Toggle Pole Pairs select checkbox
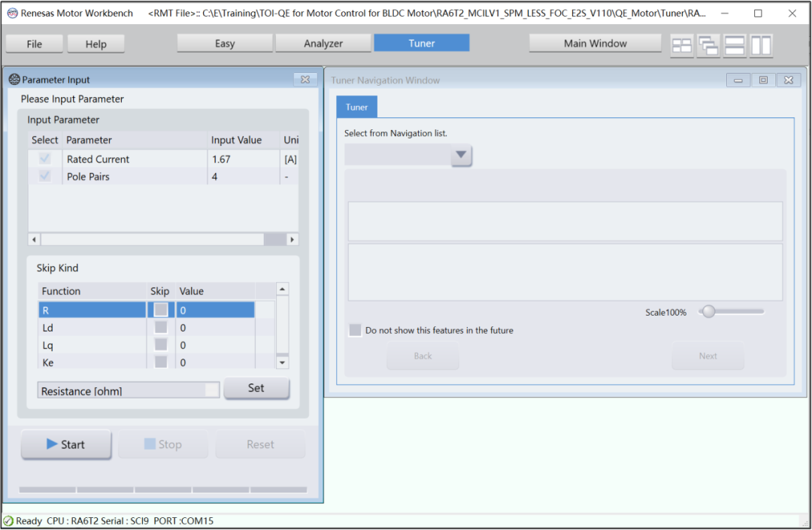This screenshot has height=530, width=812. [45, 176]
